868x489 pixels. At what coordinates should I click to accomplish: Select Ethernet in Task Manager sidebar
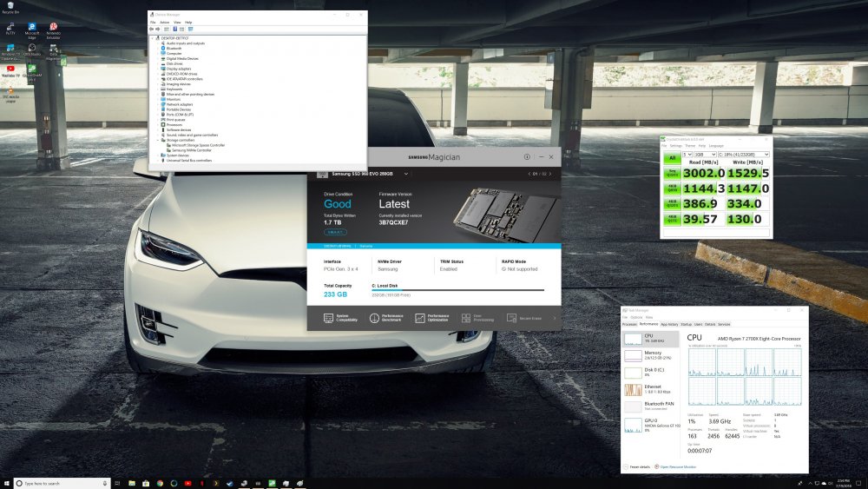click(x=650, y=389)
